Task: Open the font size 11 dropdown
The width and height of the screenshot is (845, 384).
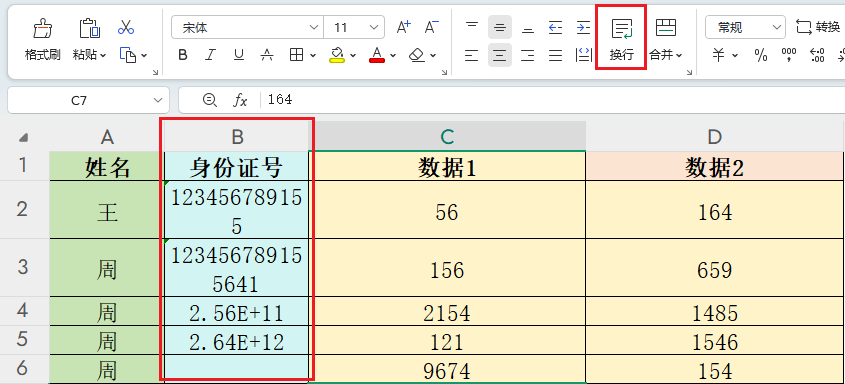Action: [x=373, y=27]
